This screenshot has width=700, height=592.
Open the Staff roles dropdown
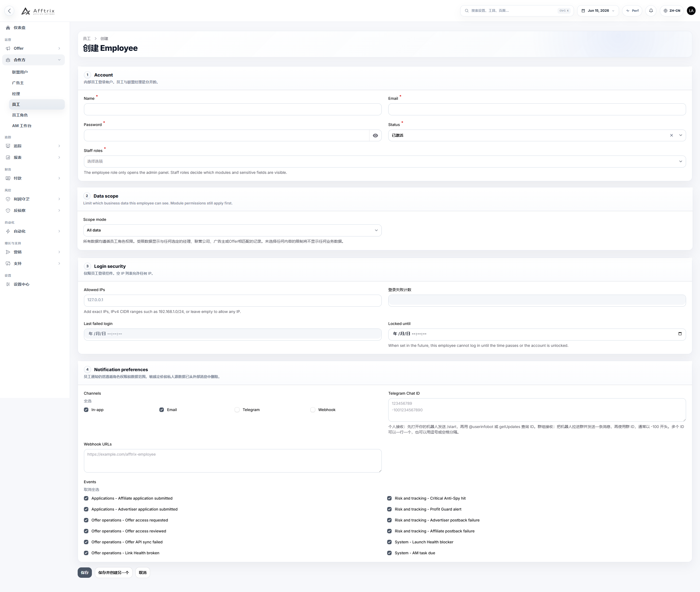385,162
